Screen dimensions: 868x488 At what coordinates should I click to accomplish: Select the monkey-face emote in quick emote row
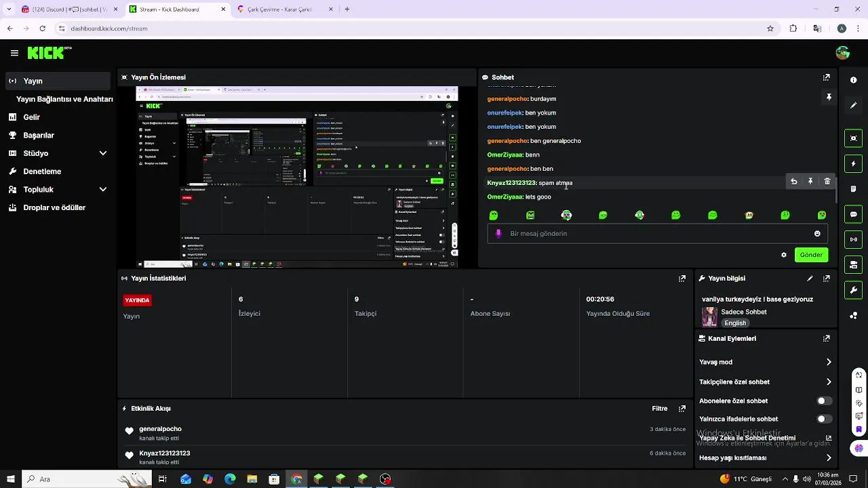pos(749,215)
